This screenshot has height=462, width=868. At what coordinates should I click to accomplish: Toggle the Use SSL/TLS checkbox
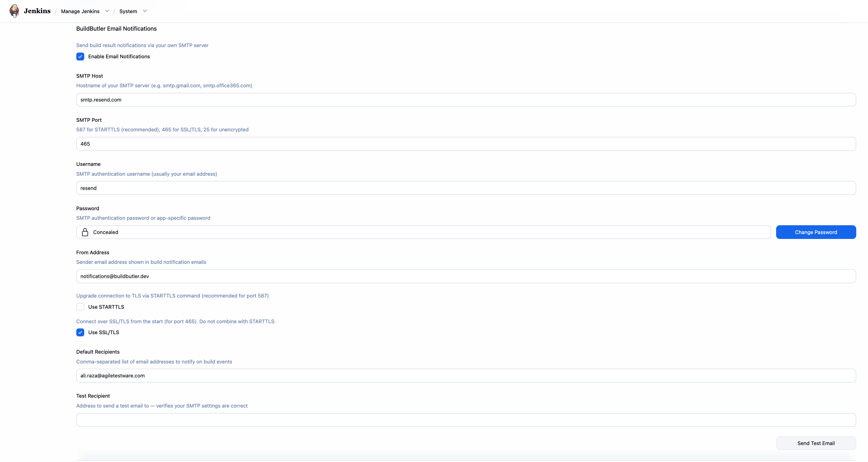[x=80, y=333]
